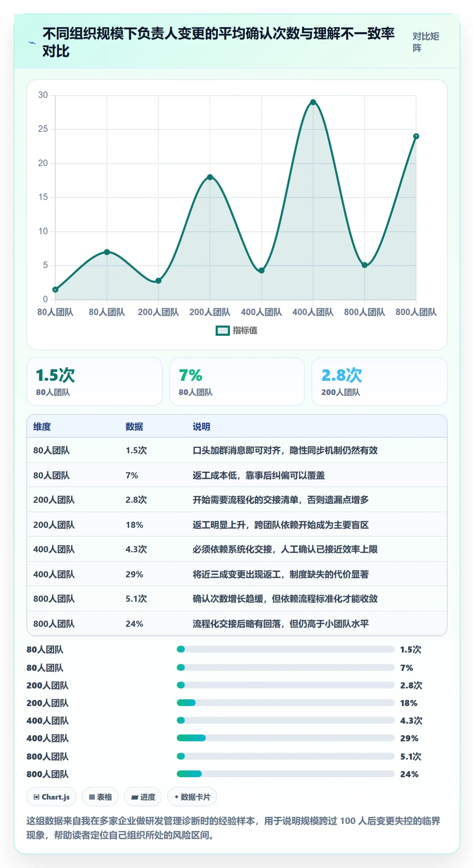Click the 7% value in the progress list
This screenshot has width=474, height=868.
407,668
